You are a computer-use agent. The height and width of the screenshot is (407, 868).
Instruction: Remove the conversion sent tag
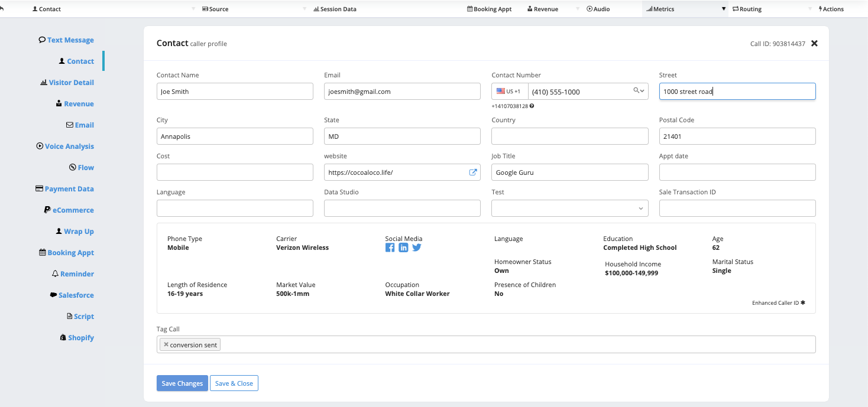166,344
